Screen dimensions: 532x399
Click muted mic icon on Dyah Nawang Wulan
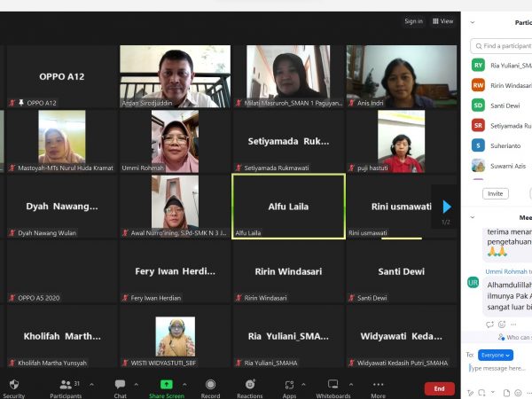(12, 232)
